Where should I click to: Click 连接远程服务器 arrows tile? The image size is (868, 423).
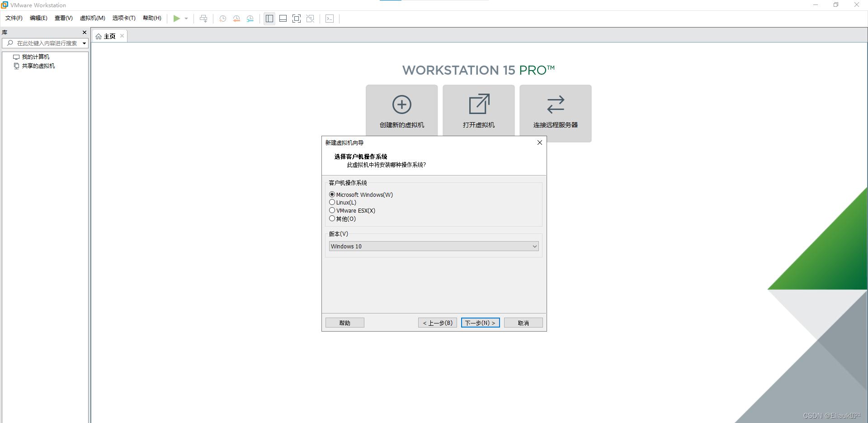click(556, 113)
